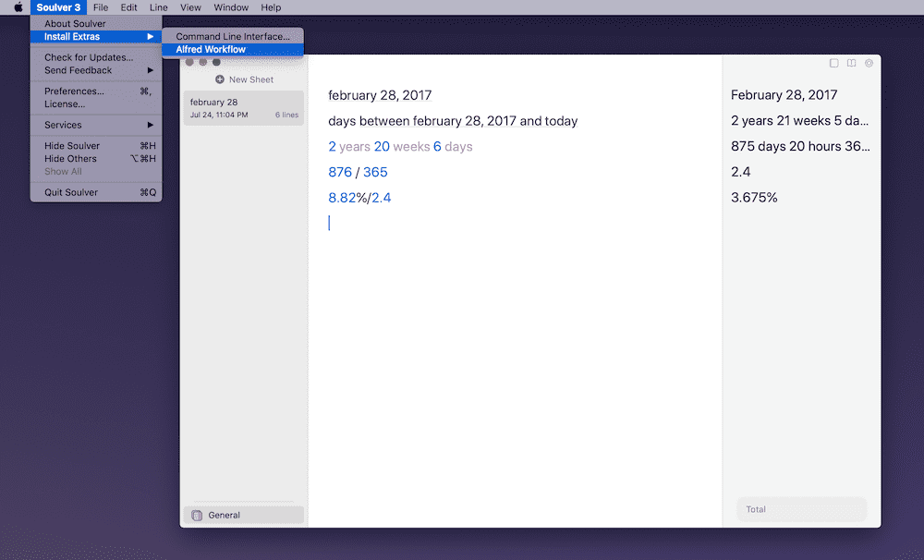Viewport: 924px width, 560px height.
Task: Expand the Install Extras submenu
Action: click(96, 37)
